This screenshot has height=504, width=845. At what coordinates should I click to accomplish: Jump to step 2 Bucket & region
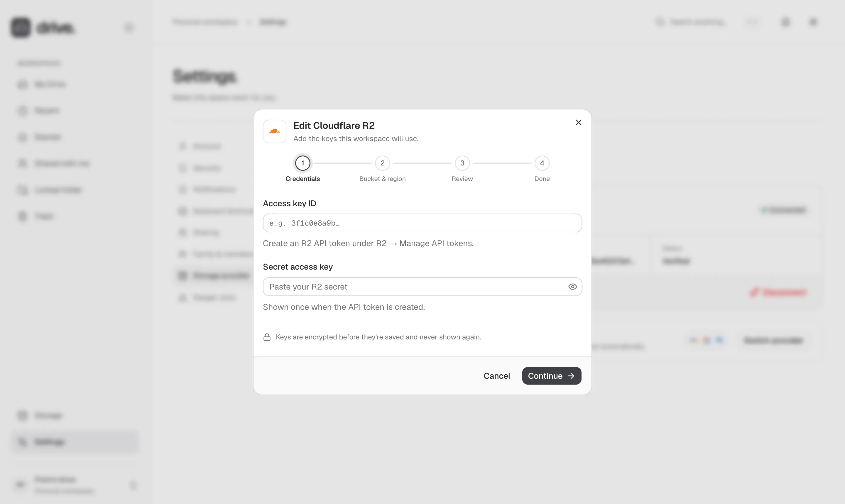(382, 163)
